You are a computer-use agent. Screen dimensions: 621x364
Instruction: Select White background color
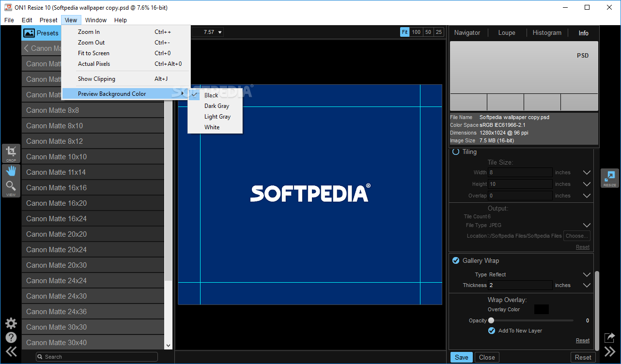215,127
